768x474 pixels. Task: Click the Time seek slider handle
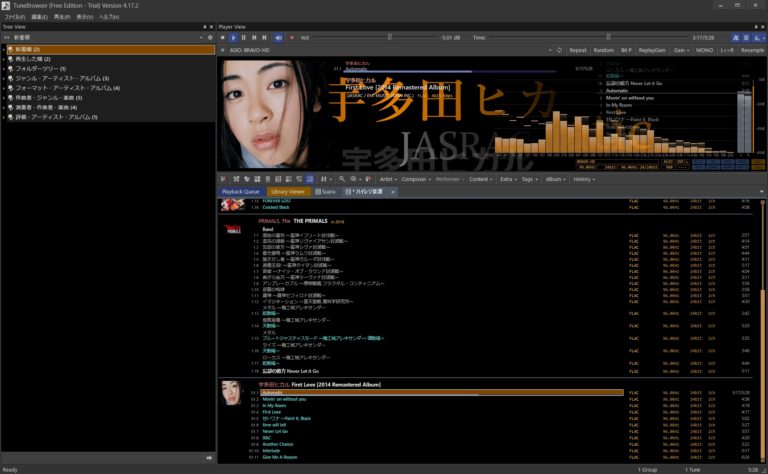tap(608, 37)
